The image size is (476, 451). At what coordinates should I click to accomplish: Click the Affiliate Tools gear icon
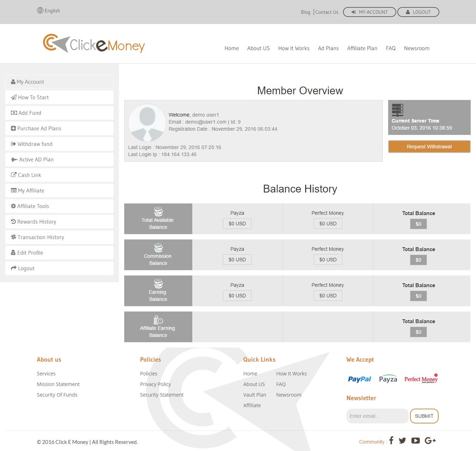tap(13, 206)
